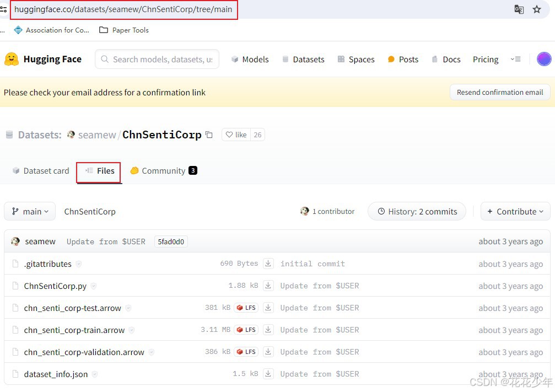Bookmark this page with the star icon
Image resolution: width=555 pixels, height=392 pixels.
[537, 9]
